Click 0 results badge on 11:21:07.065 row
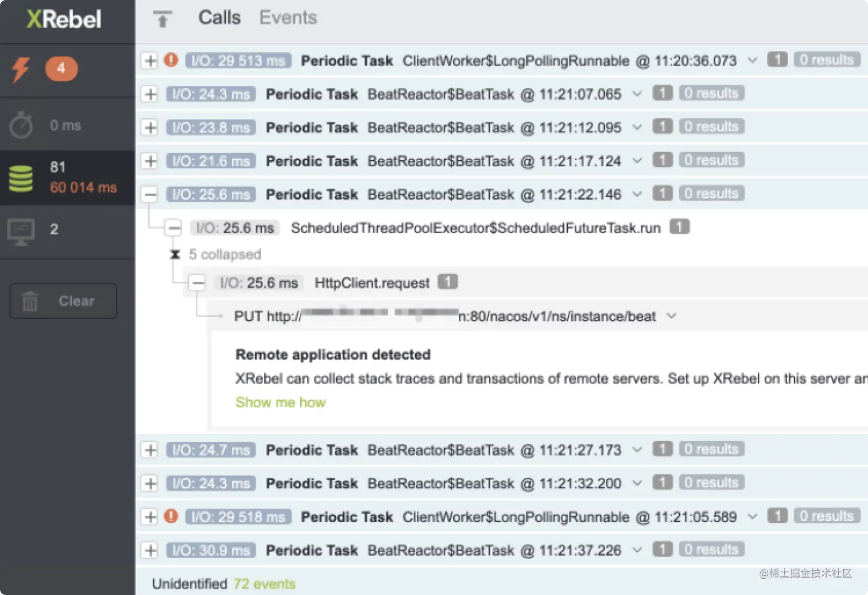 711,93
